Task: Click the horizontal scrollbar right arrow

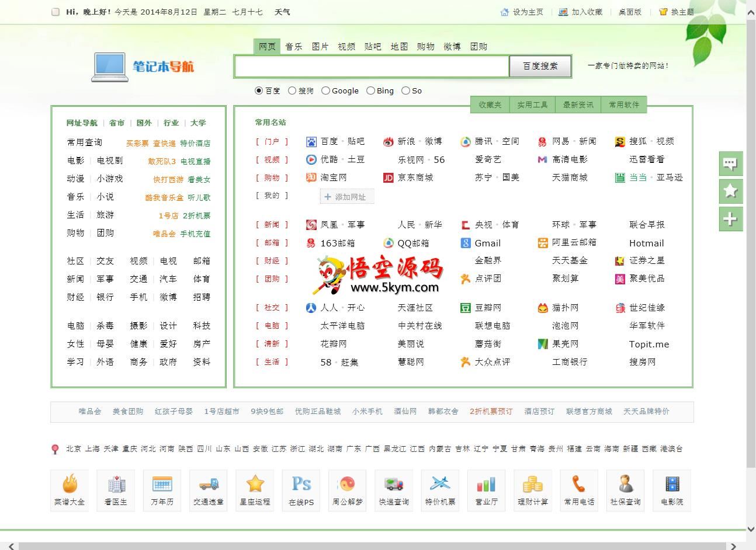Action: click(x=734, y=546)
